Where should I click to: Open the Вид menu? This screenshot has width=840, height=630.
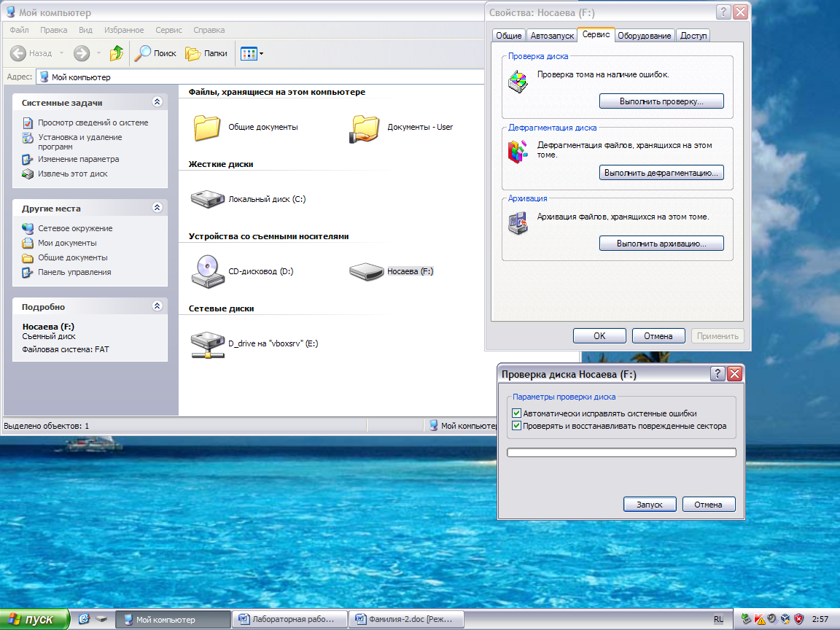(86, 30)
